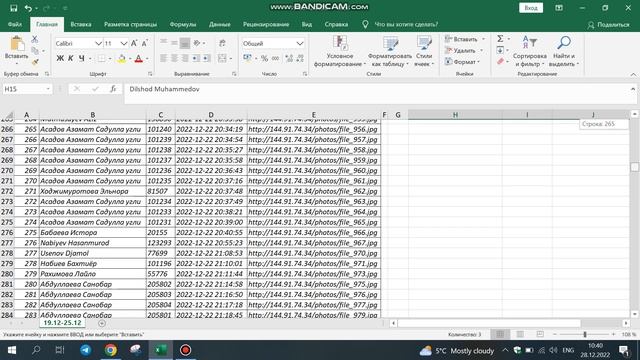
Task: Click the Paste clipboard icon
Action: coord(17,43)
